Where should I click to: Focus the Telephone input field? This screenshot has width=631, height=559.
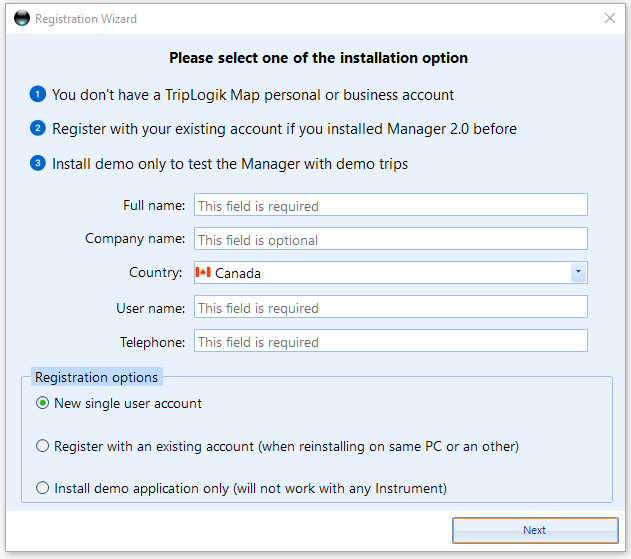pyautogui.click(x=390, y=341)
